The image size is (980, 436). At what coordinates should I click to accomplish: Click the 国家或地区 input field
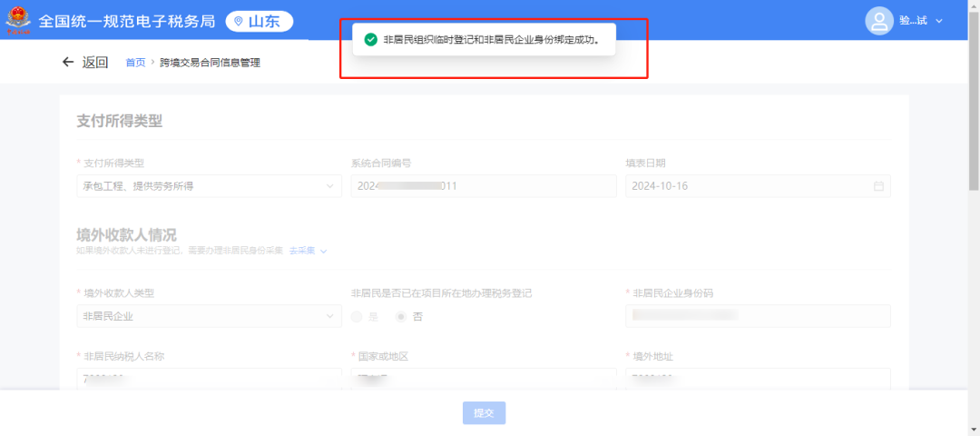pos(484,379)
